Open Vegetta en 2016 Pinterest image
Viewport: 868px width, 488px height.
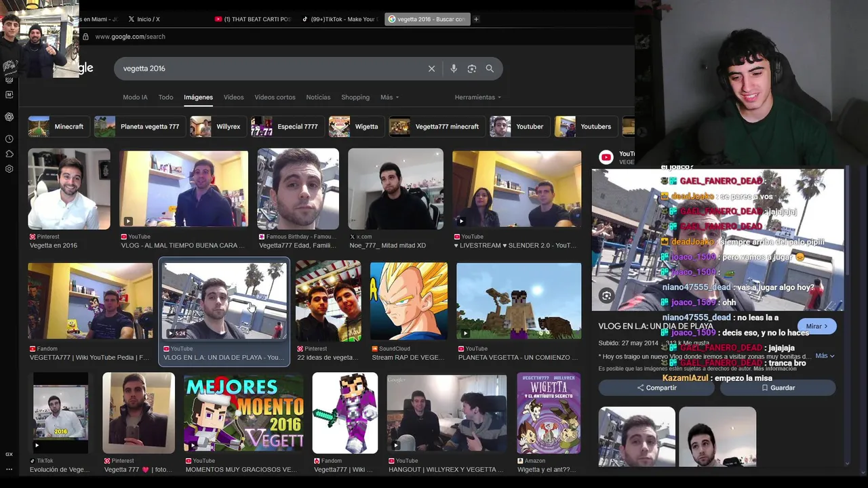click(68, 189)
